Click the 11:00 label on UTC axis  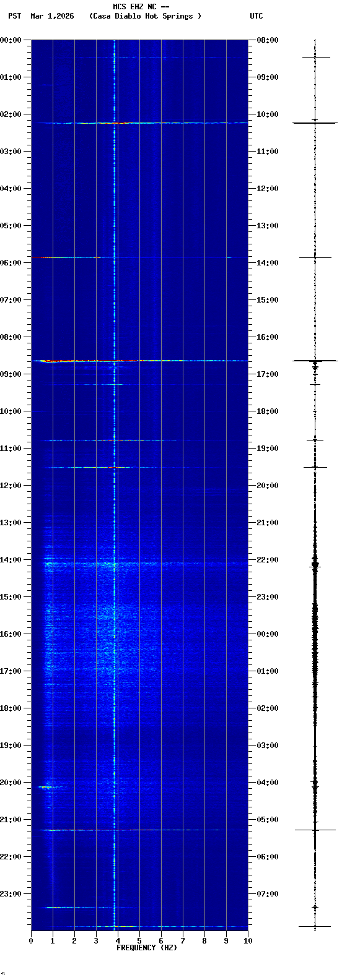[x=268, y=152]
